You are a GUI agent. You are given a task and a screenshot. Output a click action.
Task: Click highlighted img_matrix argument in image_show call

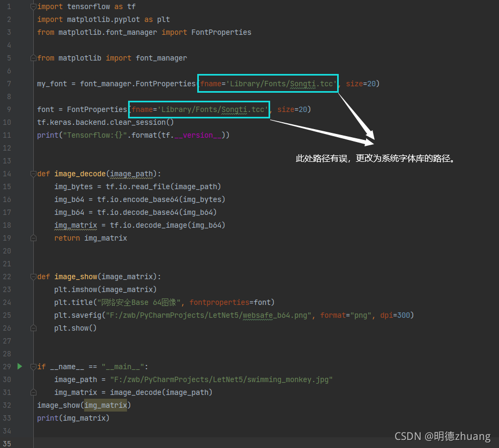(106, 405)
